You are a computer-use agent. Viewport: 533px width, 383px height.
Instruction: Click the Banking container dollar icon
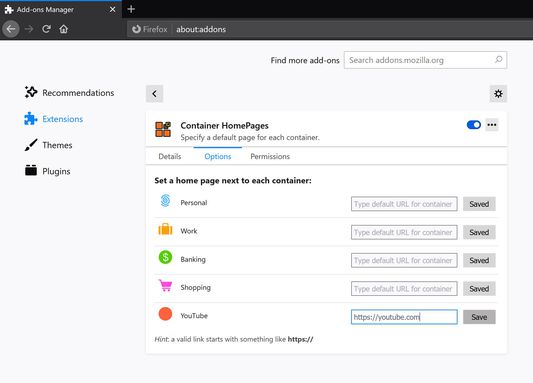pos(165,257)
